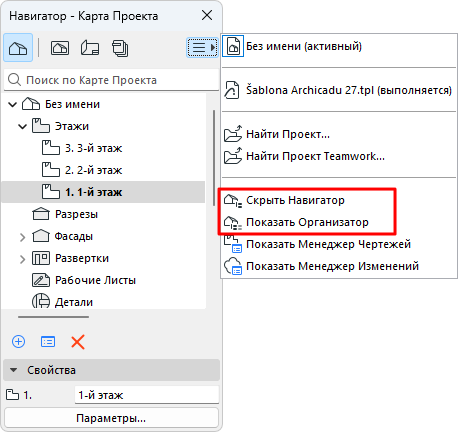Select the Фасады tree item
The image size is (458, 432).
(74, 236)
